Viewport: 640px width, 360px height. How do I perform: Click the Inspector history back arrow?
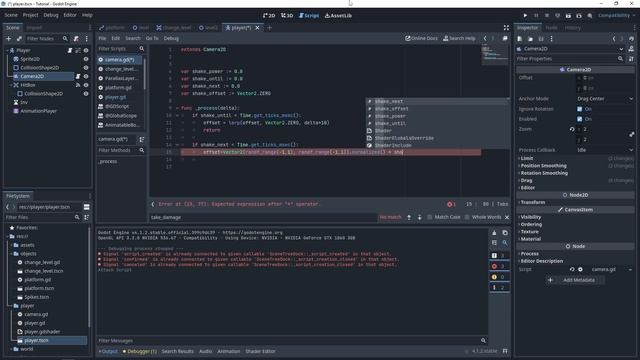point(613,39)
